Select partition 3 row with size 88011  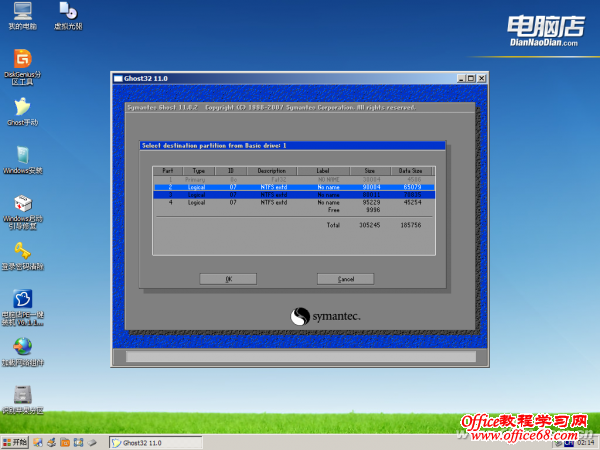click(294, 195)
